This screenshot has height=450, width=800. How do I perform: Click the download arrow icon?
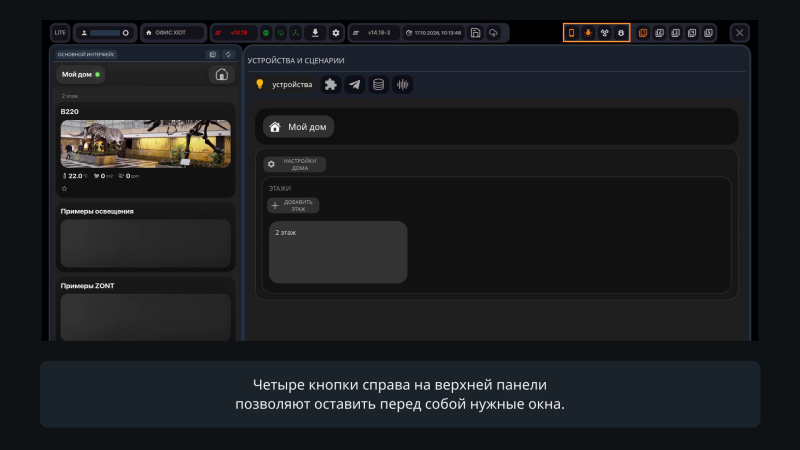pos(315,33)
